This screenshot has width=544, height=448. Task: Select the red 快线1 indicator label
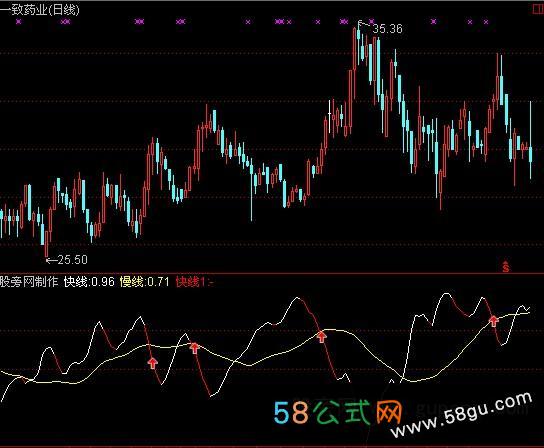pos(194,282)
